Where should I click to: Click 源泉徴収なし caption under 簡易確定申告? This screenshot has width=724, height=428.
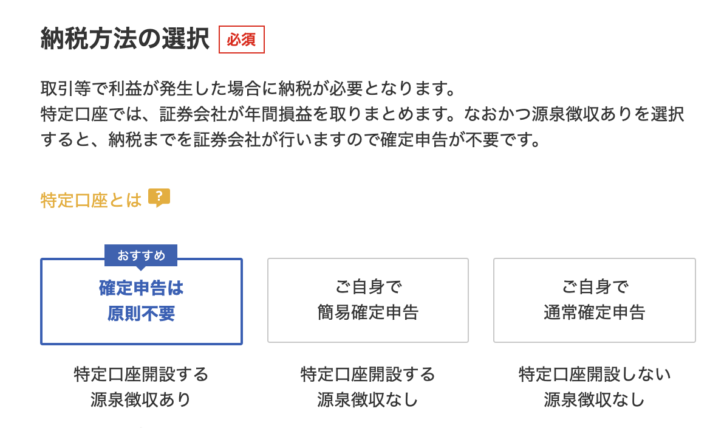[x=368, y=399]
